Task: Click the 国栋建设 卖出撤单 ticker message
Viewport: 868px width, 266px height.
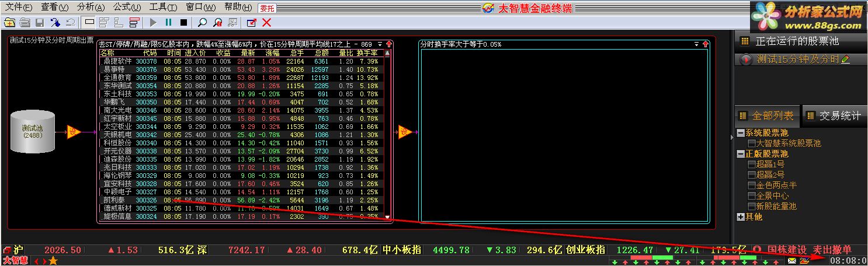Action: [x=810, y=250]
